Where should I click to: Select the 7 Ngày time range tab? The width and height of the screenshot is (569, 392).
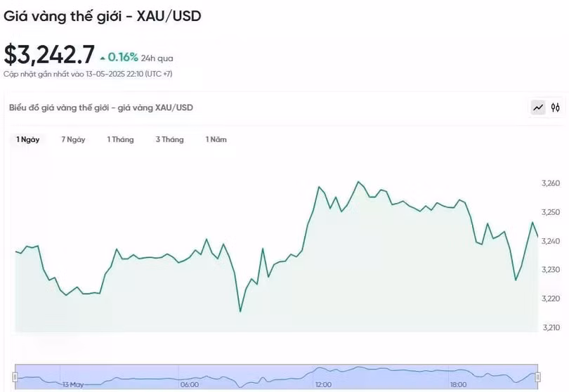[73, 140]
